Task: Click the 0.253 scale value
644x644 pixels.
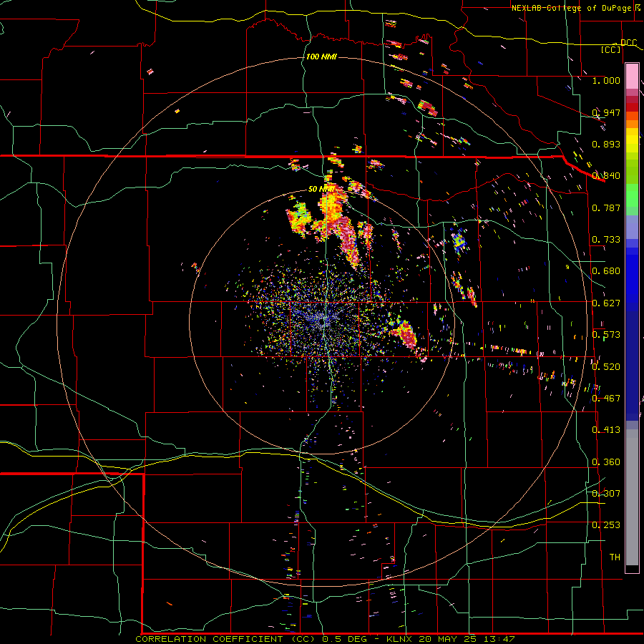Action: pyautogui.click(x=606, y=525)
